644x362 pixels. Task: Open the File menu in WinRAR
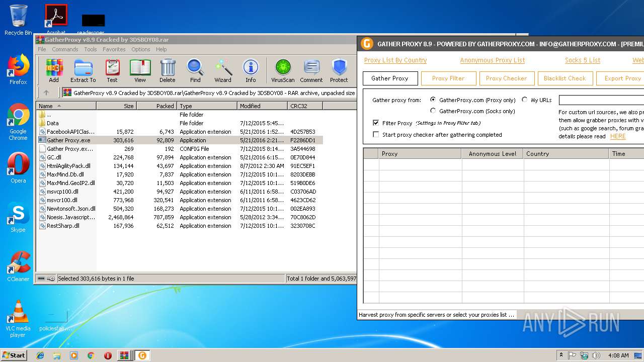click(42, 49)
